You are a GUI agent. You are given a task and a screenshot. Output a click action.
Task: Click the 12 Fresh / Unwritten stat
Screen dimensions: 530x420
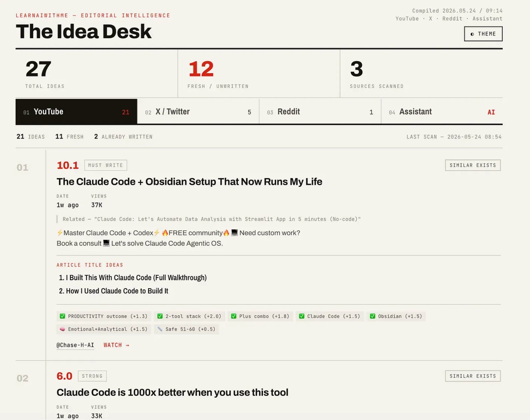pyautogui.click(x=259, y=73)
